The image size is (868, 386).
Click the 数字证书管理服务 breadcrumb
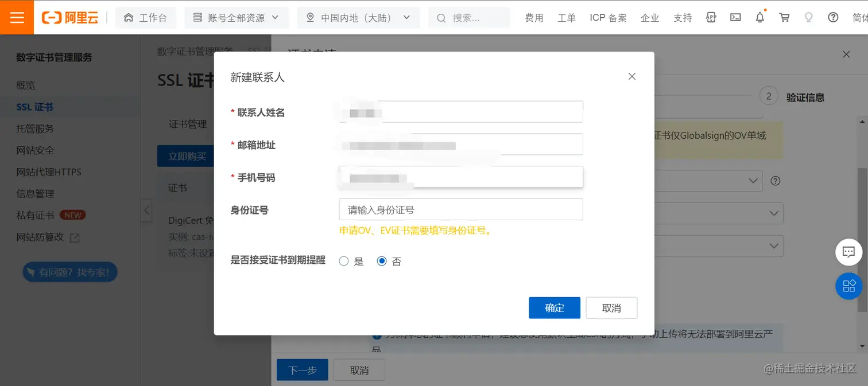click(x=195, y=51)
